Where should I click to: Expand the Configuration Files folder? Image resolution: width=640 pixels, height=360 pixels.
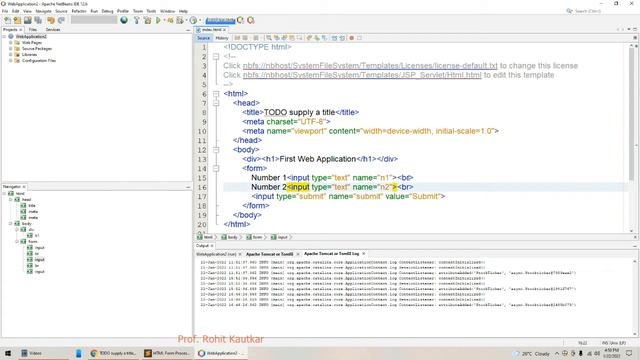tap(11, 60)
